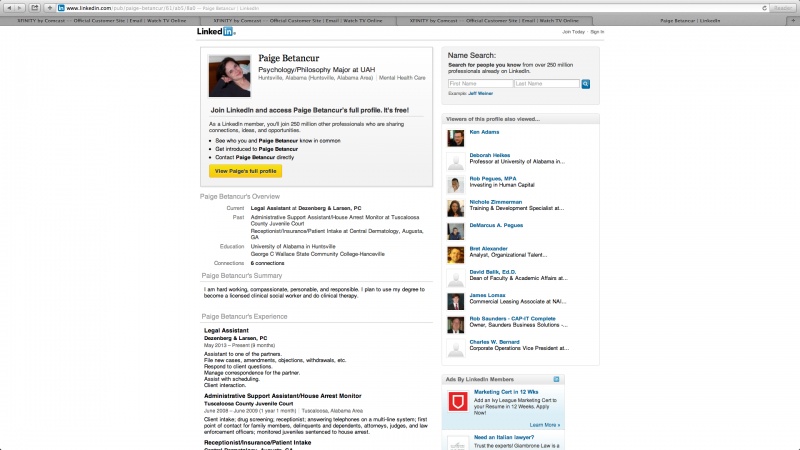The height and width of the screenshot is (450, 800).
Task: Go forward with Safari's forward arrow
Action: [x=20, y=8]
